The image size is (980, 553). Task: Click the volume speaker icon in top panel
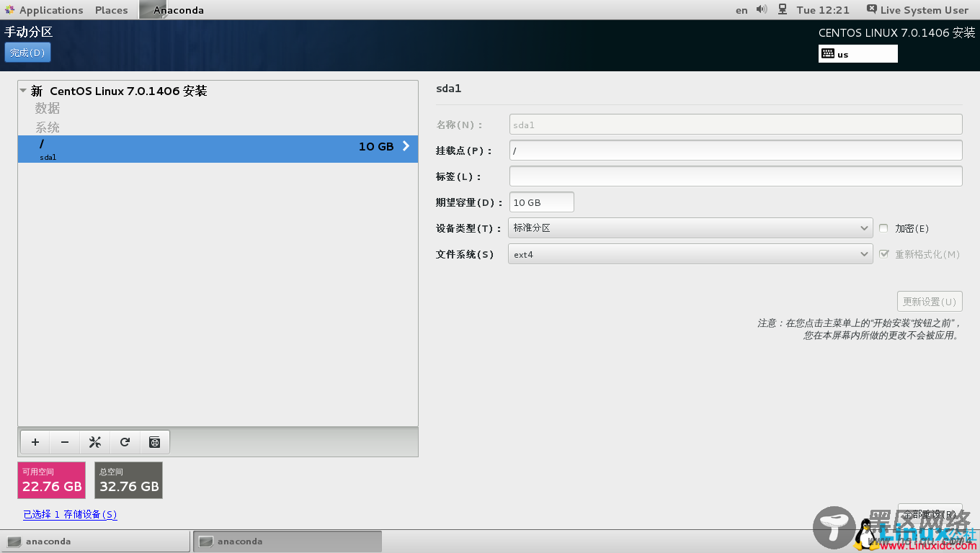coord(762,9)
